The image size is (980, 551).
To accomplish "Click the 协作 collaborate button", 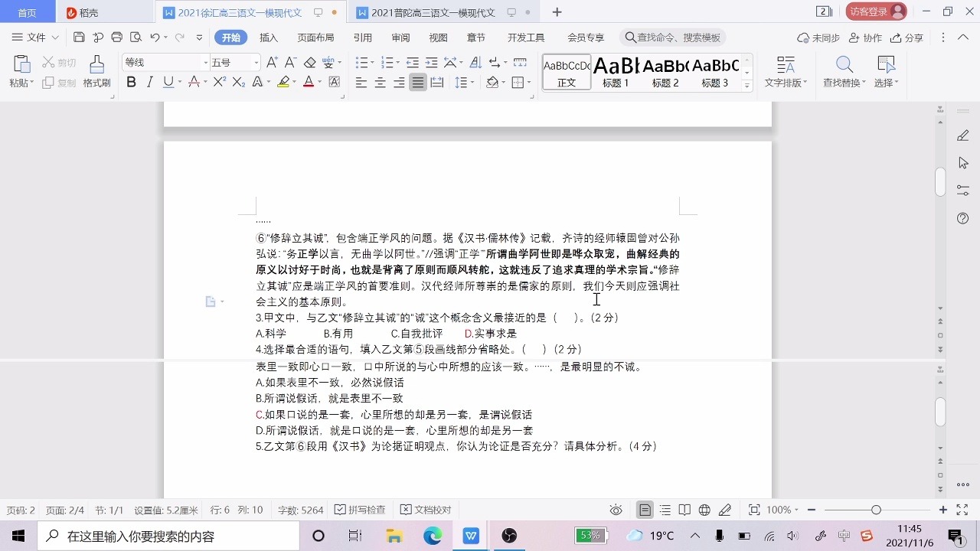I will 865,37.
